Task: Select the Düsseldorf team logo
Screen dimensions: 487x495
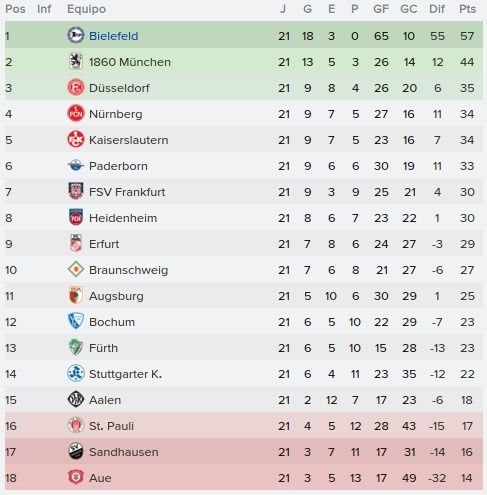Action: (76, 88)
